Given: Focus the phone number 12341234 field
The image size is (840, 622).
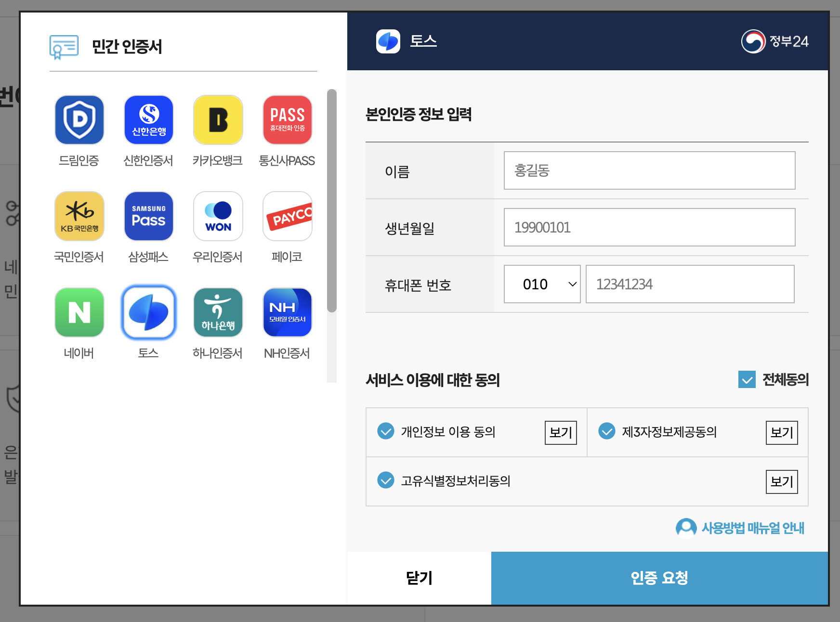Looking at the screenshot, I should (x=690, y=284).
